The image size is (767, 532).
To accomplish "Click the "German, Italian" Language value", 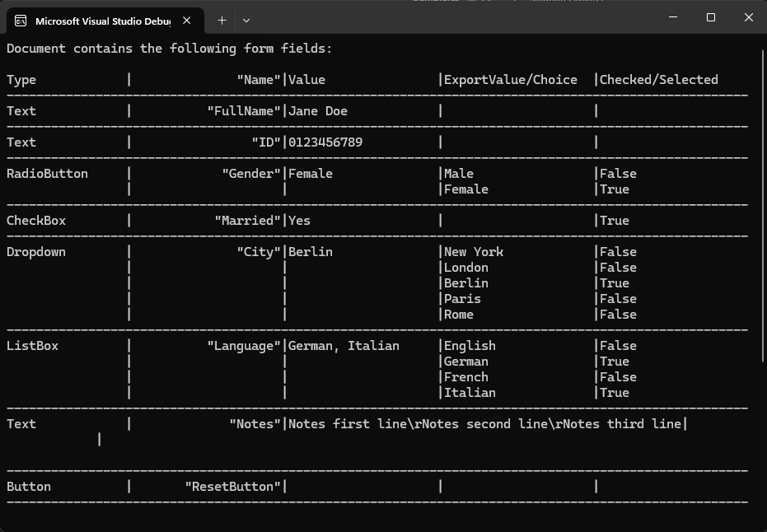I will [344, 346].
